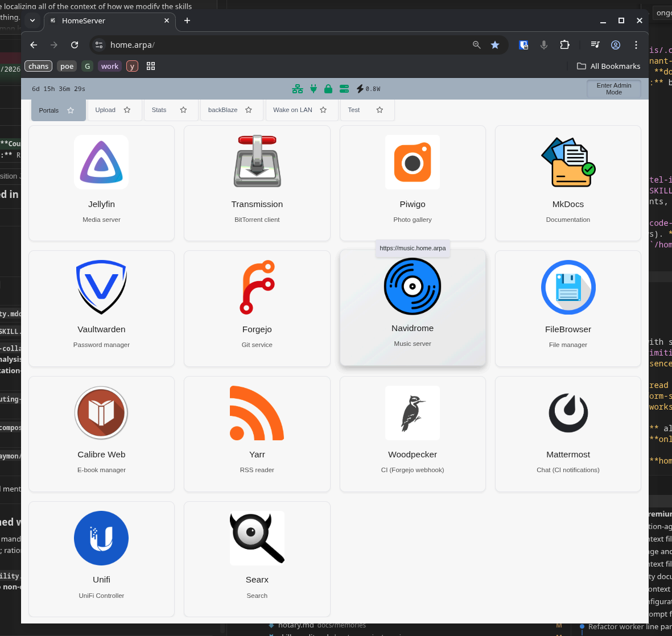This screenshot has height=636, width=672.
Task: Click the uptime counter text
Action: pos(59,89)
